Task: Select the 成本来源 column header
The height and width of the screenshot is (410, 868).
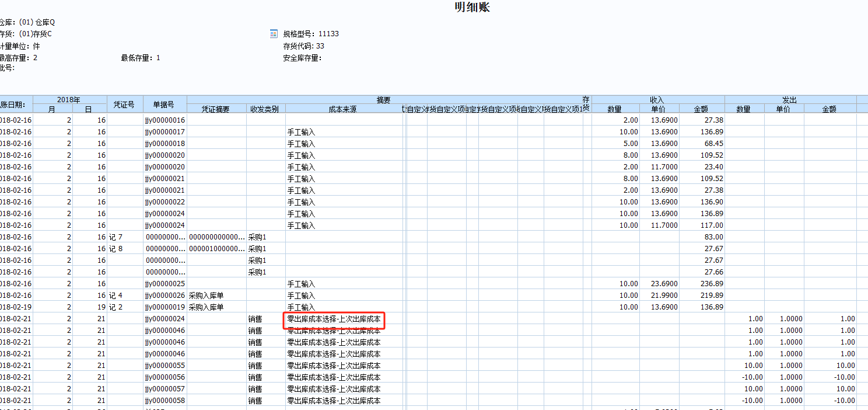Action: (342, 109)
